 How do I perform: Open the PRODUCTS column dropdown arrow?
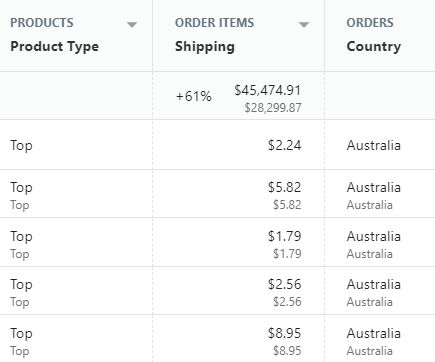tap(132, 25)
